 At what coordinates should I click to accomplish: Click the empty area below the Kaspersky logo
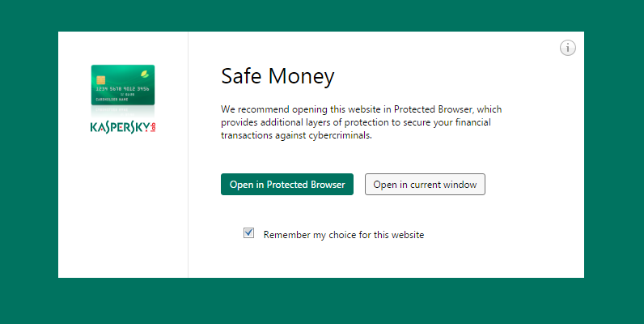(122, 211)
